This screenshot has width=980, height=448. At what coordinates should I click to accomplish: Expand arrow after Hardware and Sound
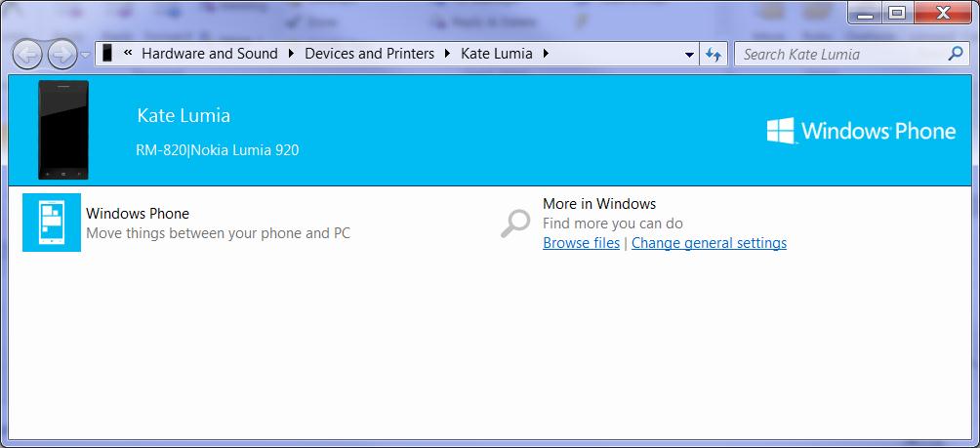pyautogui.click(x=291, y=54)
